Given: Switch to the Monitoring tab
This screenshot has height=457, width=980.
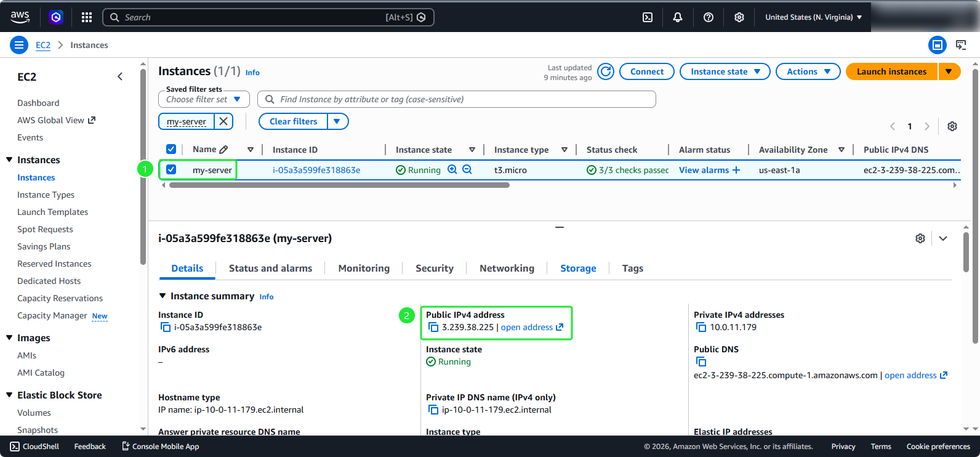Looking at the screenshot, I should click(x=364, y=268).
